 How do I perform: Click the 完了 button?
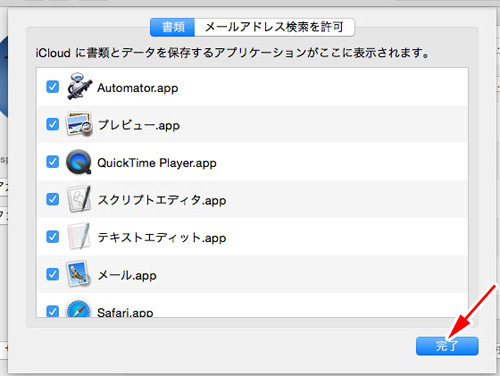point(447,346)
